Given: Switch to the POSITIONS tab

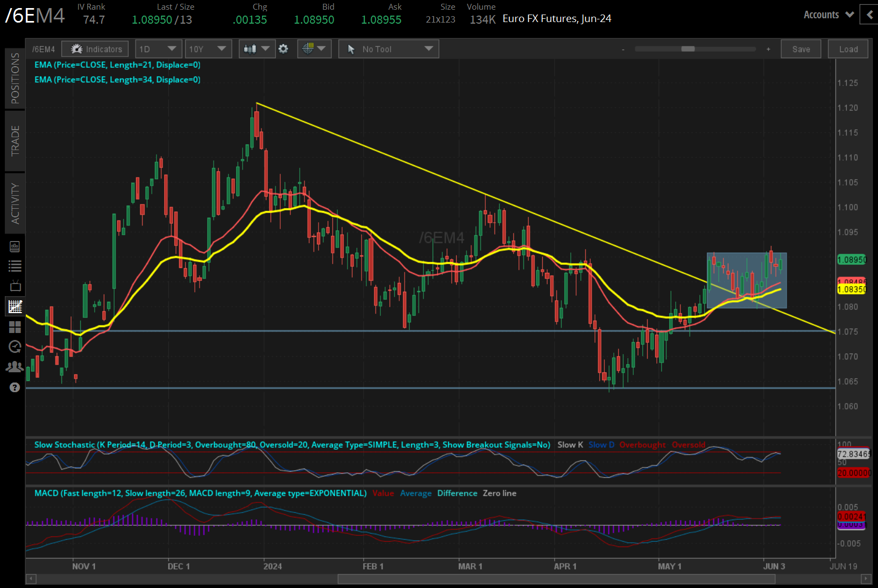Looking at the screenshot, I should (x=15, y=79).
